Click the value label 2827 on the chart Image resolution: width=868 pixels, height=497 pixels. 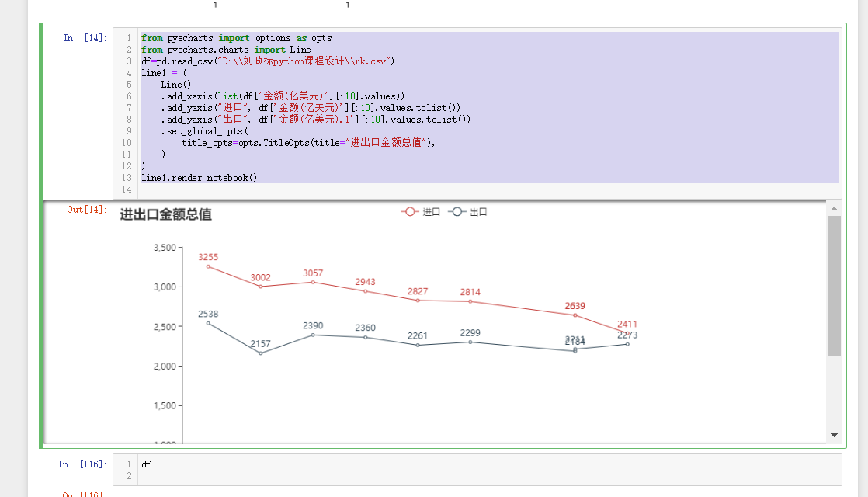coord(418,291)
